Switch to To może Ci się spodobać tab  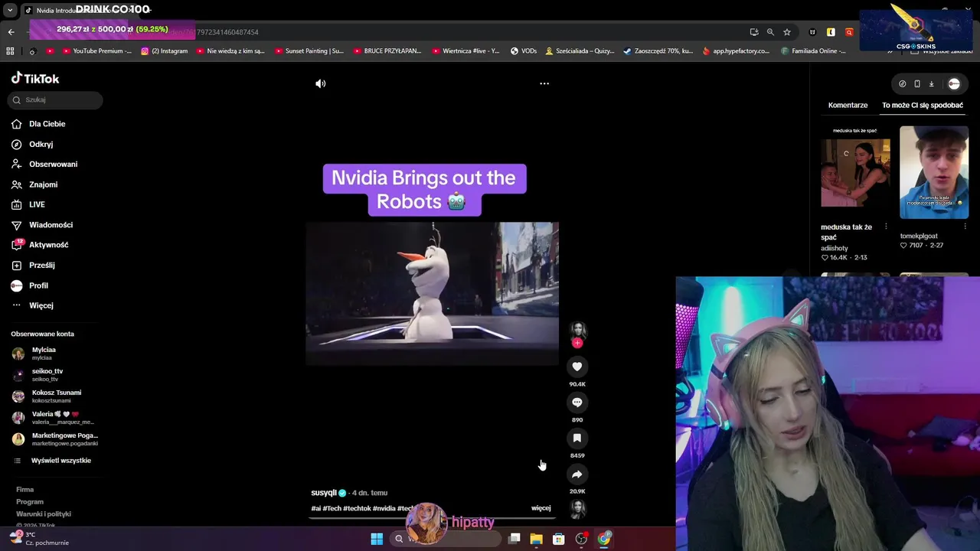tap(923, 106)
